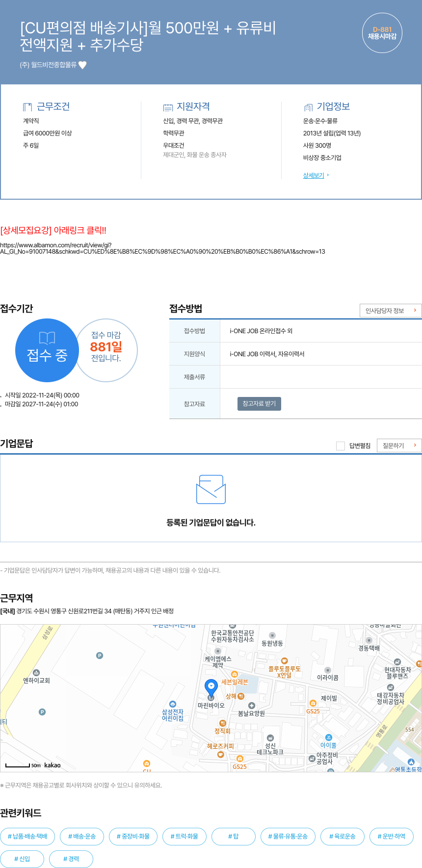Image resolution: width=422 pixels, height=868 pixels.
Task: Select the #중장비·화물 keyword tag
Action: coord(133,837)
